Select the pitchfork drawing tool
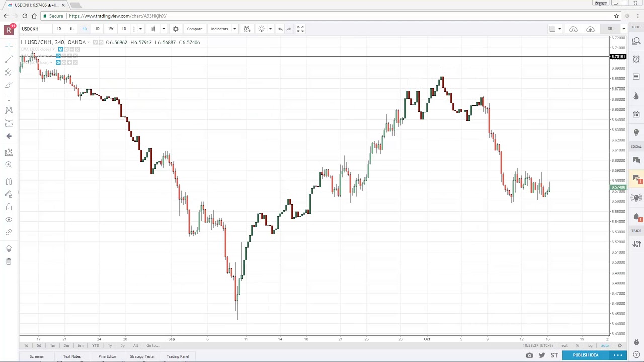This screenshot has height=362, width=644. [x=9, y=72]
